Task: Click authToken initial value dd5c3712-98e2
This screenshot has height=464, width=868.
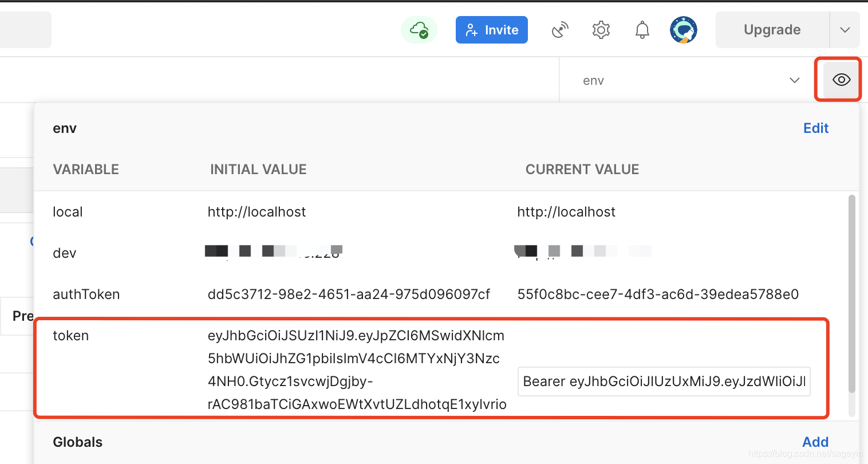Action: pyautogui.click(x=349, y=294)
